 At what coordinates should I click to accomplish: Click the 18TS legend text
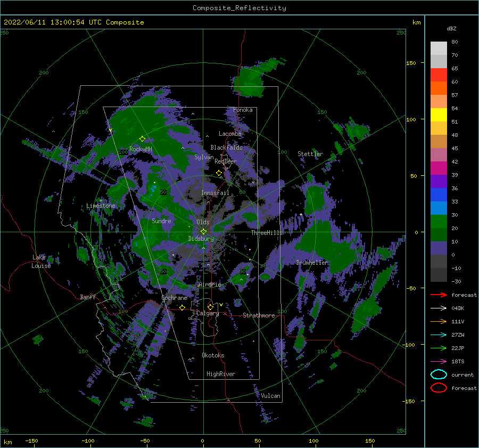tap(458, 362)
